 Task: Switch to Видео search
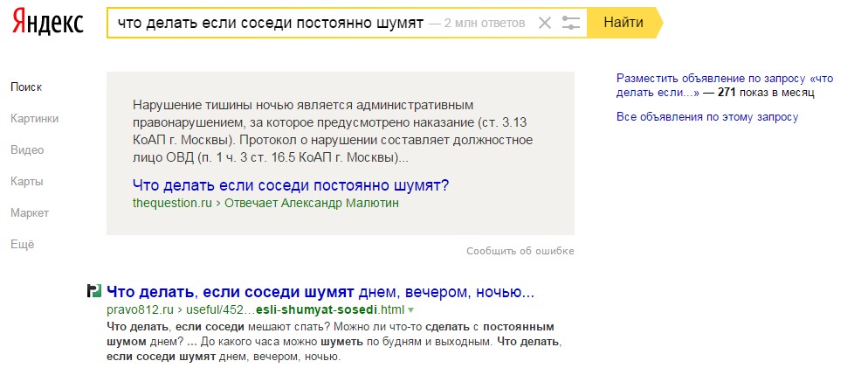[x=27, y=150]
